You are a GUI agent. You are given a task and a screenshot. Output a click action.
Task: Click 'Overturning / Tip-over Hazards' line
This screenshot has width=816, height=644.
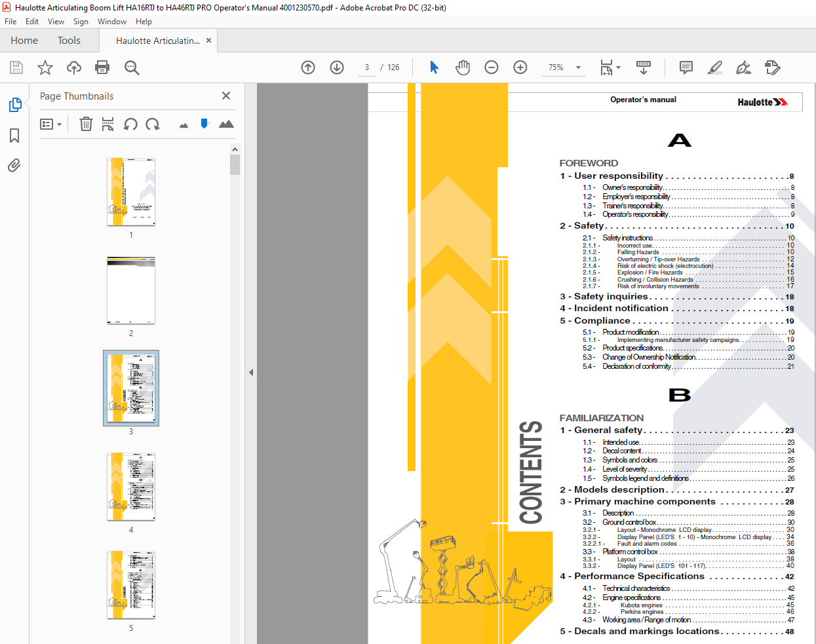[688, 259]
